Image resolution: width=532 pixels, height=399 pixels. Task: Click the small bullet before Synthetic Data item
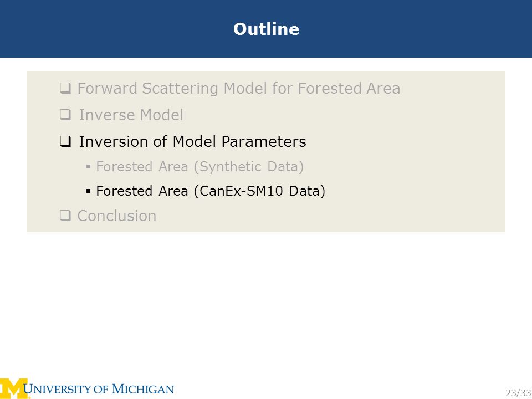(88, 167)
